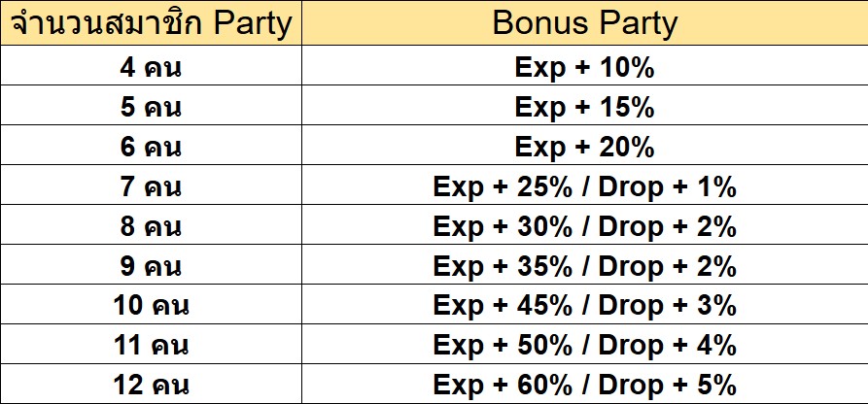The height and width of the screenshot is (404, 868).
Task: Select the Exp + 15% bonus cell
Action: [585, 105]
